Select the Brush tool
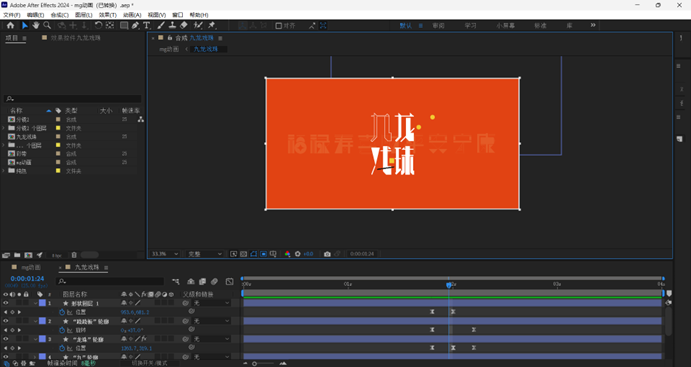Screen dimensions: 691x367 tap(161, 26)
